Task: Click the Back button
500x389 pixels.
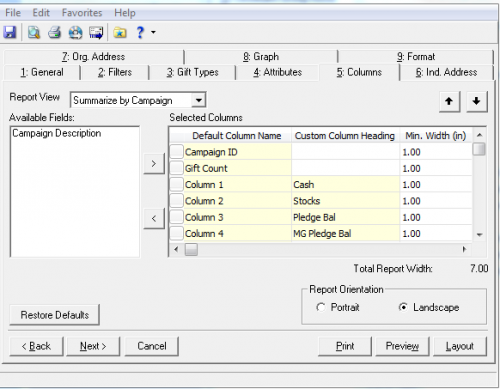Action: click(36, 346)
